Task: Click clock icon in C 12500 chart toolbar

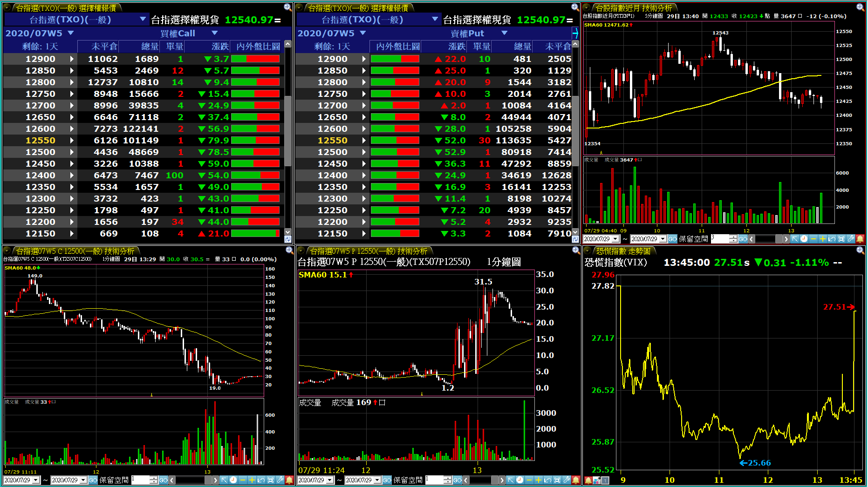Action: tap(233, 480)
